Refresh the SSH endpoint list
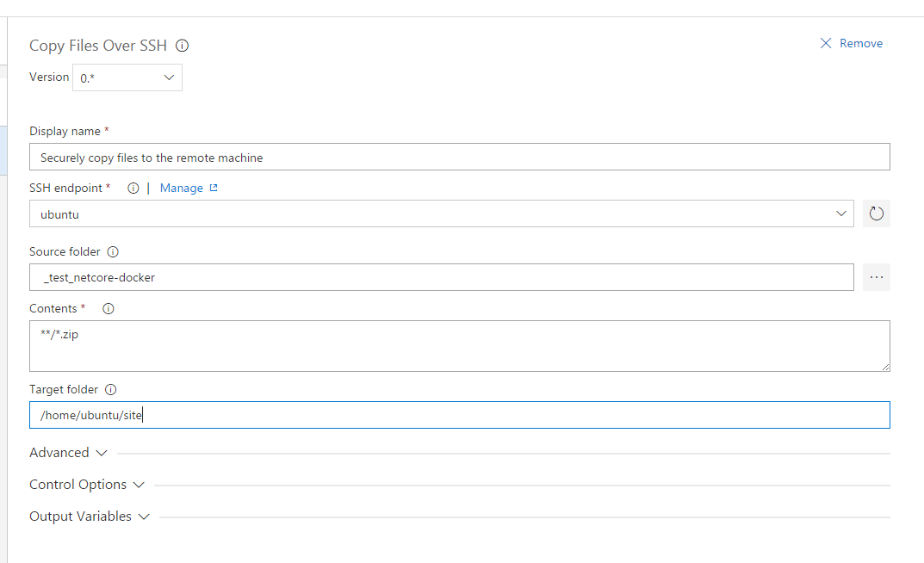The width and height of the screenshot is (924, 563). [x=877, y=213]
